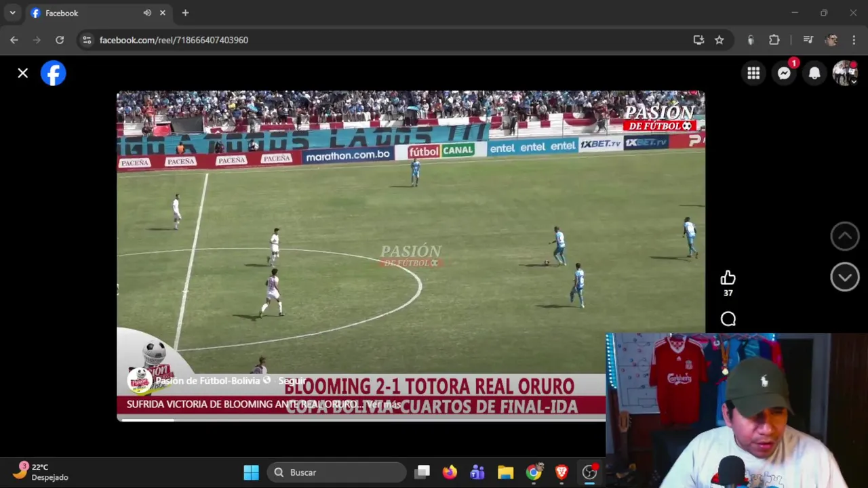Go to next reel with down chevron
This screenshot has width=868, height=488.
pyautogui.click(x=845, y=277)
